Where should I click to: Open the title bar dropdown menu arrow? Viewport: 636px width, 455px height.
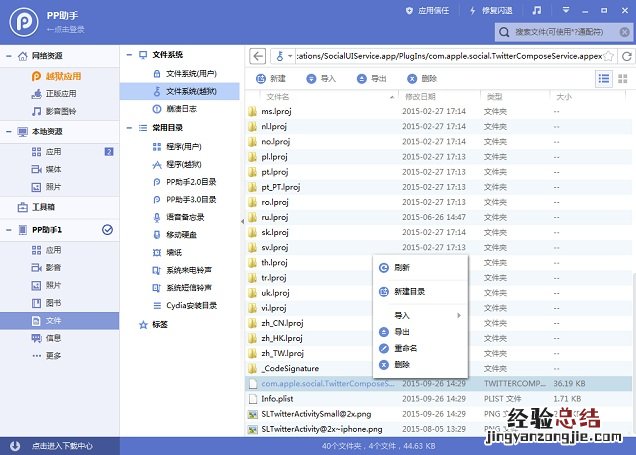coord(566,10)
